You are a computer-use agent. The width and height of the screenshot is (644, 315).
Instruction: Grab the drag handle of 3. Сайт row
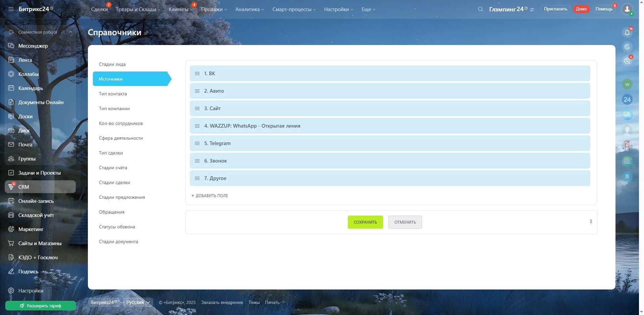(x=197, y=108)
